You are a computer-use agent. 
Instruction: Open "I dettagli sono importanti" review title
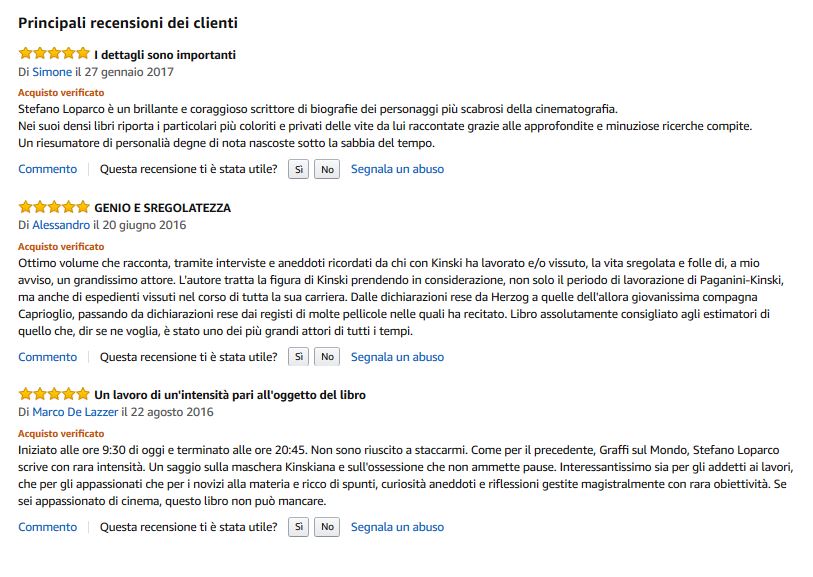click(165, 55)
